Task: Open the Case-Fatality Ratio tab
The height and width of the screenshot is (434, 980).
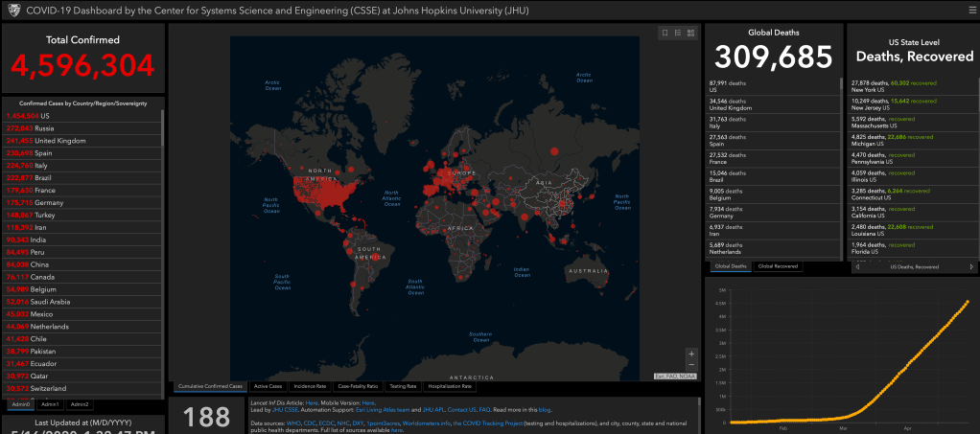Action: pyautogui.click(x=357, y=386)
